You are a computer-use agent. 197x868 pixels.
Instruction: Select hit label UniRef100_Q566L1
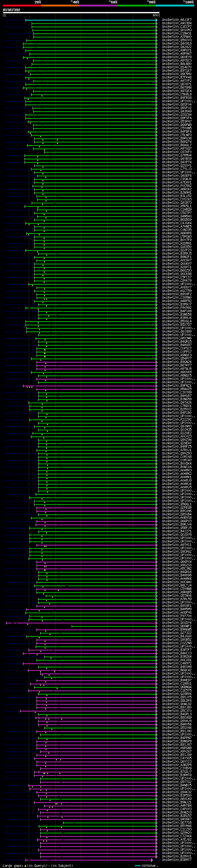[177, 504]
